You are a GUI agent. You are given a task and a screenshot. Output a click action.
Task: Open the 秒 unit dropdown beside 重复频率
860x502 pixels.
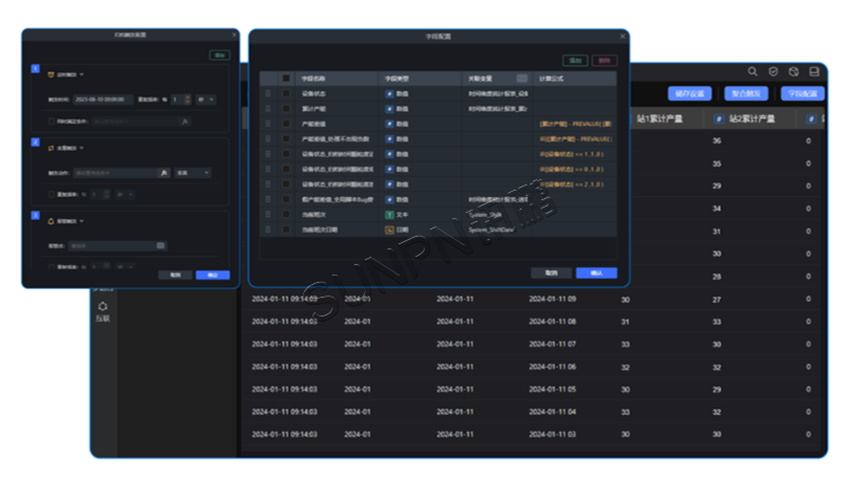click(205, 100)
